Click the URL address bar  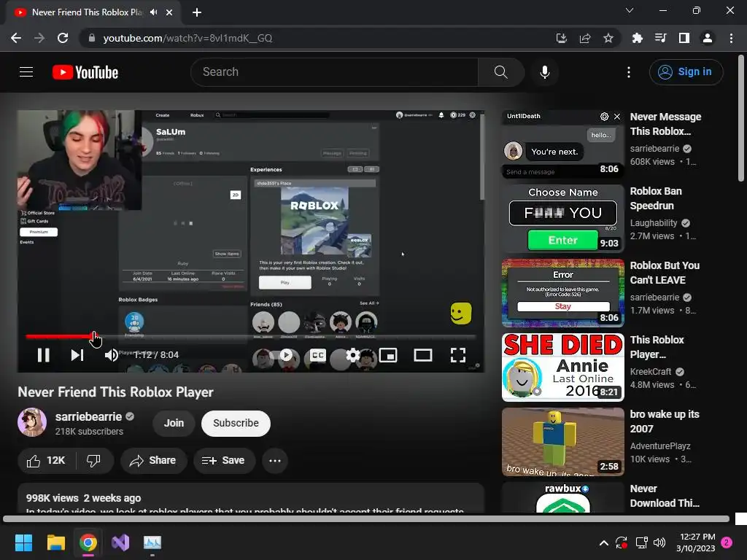tap(314, 38)
